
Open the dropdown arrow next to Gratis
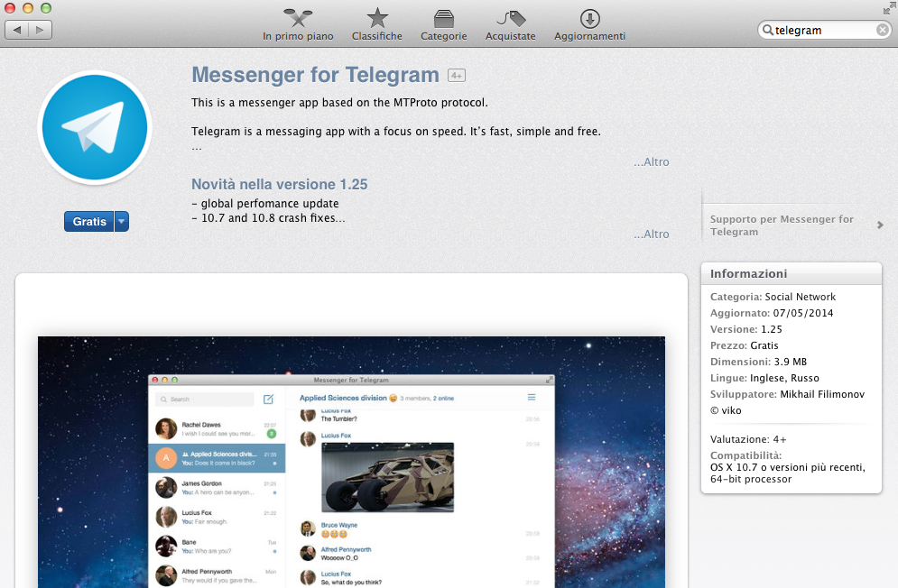point(122,222)
